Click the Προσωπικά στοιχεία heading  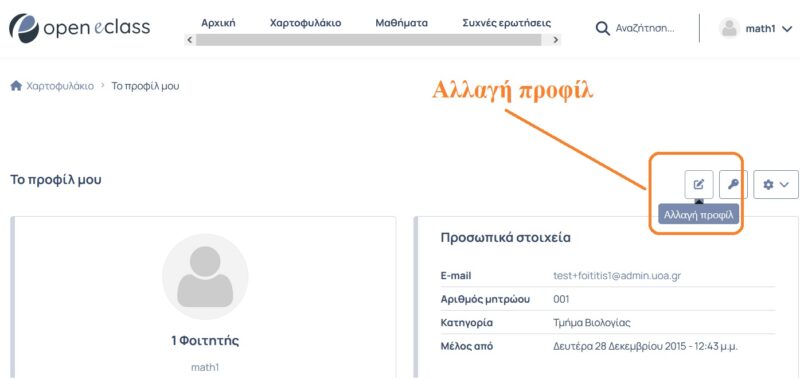pos(506,238)
